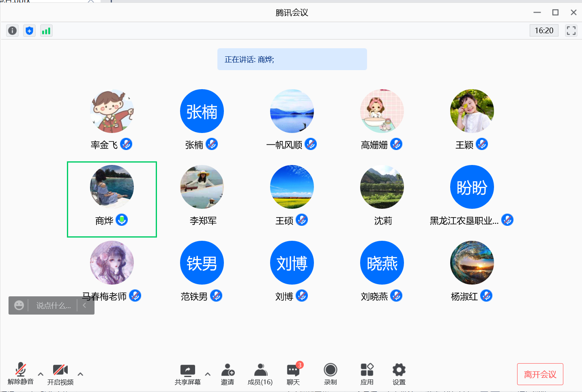Expand video options arrow beside 开启视频
The image size is (582, 392).
pos(80,374)
